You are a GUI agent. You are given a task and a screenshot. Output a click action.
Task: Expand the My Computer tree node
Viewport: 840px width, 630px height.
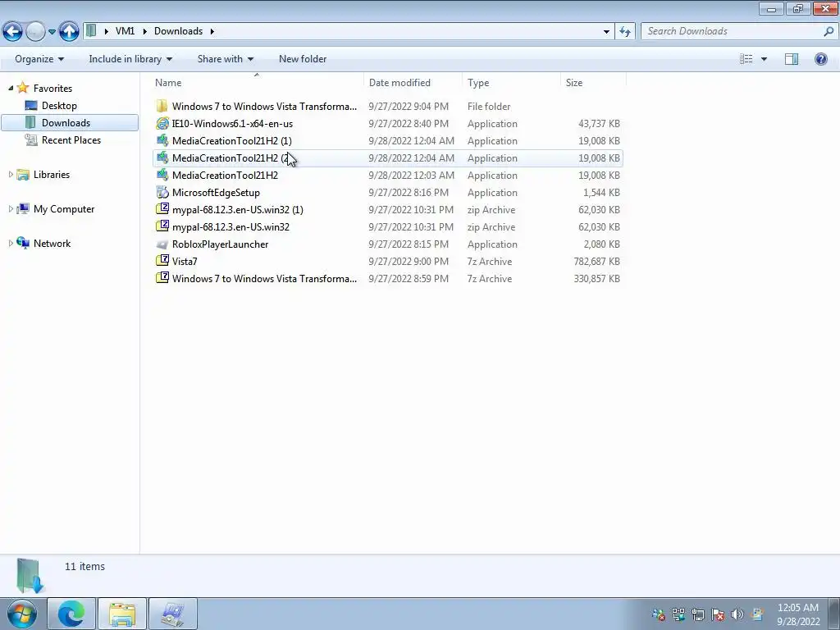[10, 209]
